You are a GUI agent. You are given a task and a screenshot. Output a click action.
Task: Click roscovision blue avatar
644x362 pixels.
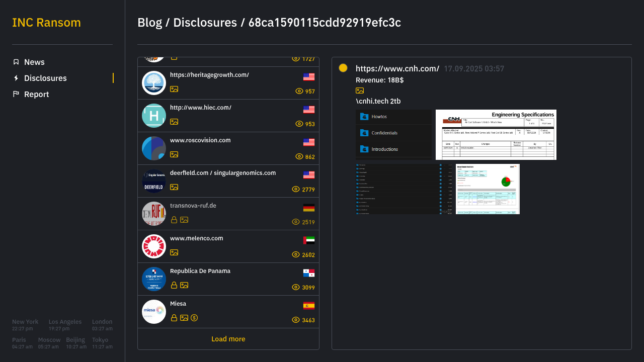[154, 148]
